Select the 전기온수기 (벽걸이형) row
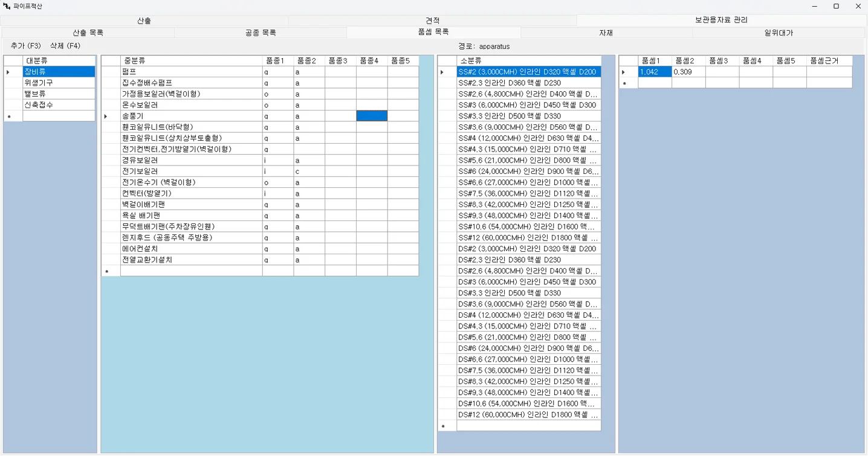 click(x=191, y=182)
